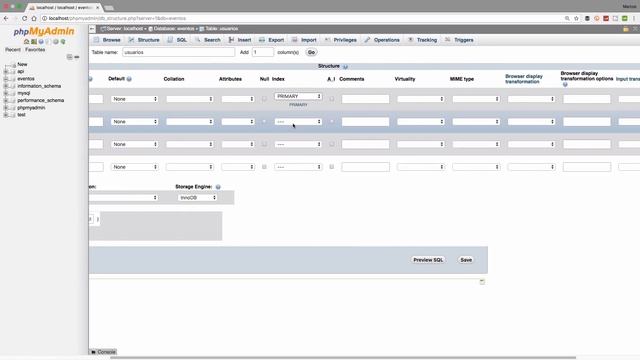Image resolution: width=640 pixels, height=360 pixels.
Task: Open the Favorites link
Action: tap(35, 50)
